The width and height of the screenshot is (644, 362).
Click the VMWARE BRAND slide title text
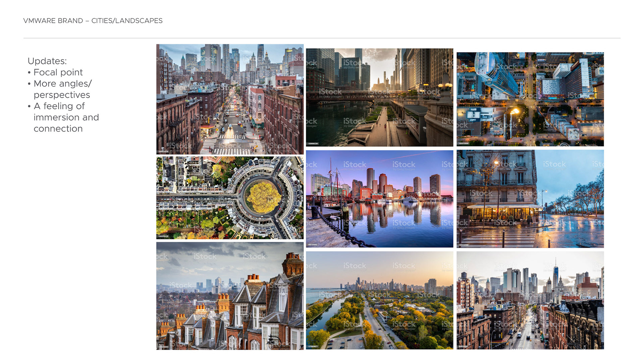tap(93, 21)
